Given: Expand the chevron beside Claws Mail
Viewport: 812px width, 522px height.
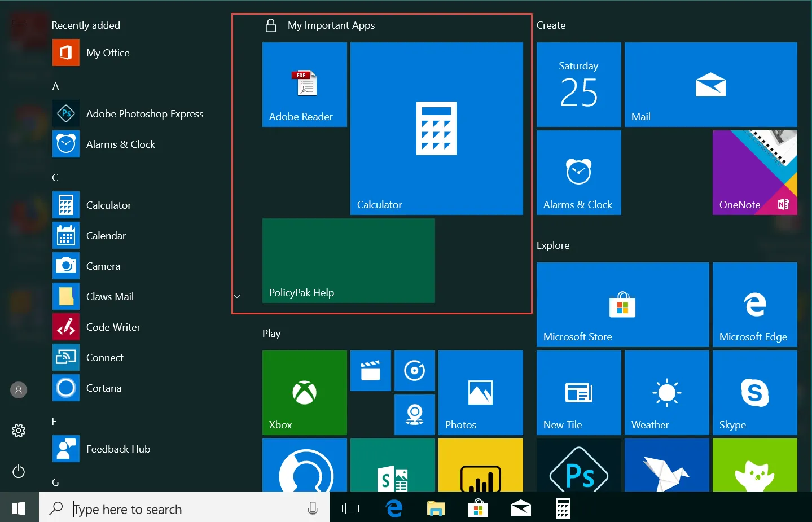Looking at the screenshot, I should tap(237, 296).
